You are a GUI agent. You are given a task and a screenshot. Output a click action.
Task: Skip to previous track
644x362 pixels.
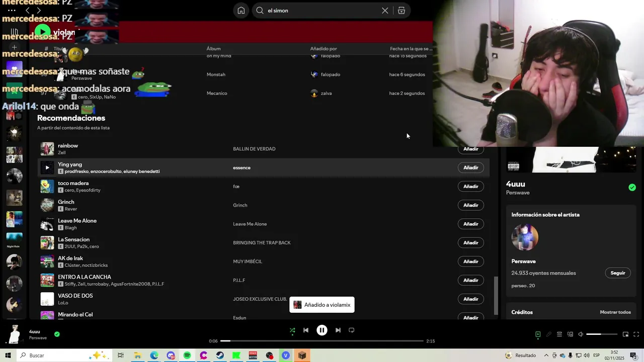coord(306,330)
